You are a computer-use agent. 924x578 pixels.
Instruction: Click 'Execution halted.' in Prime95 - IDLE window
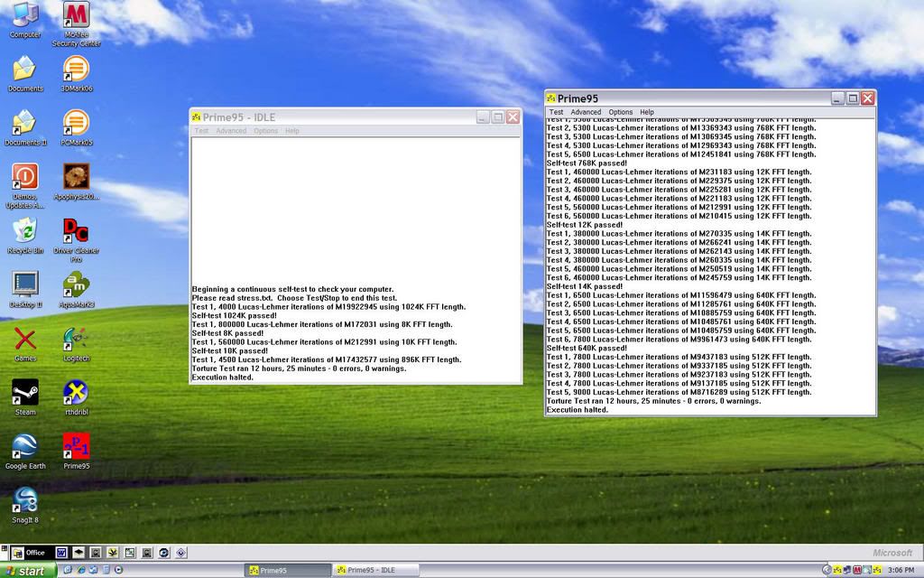[223, 378]
